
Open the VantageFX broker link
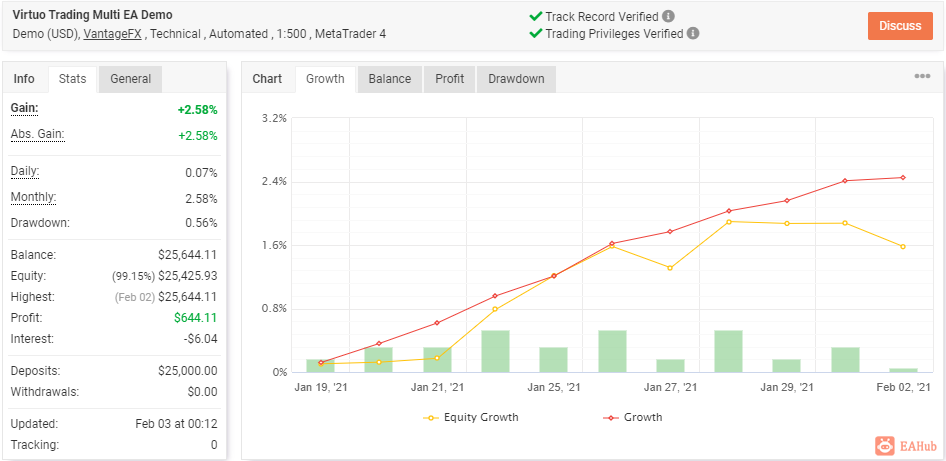pos(113,34)
